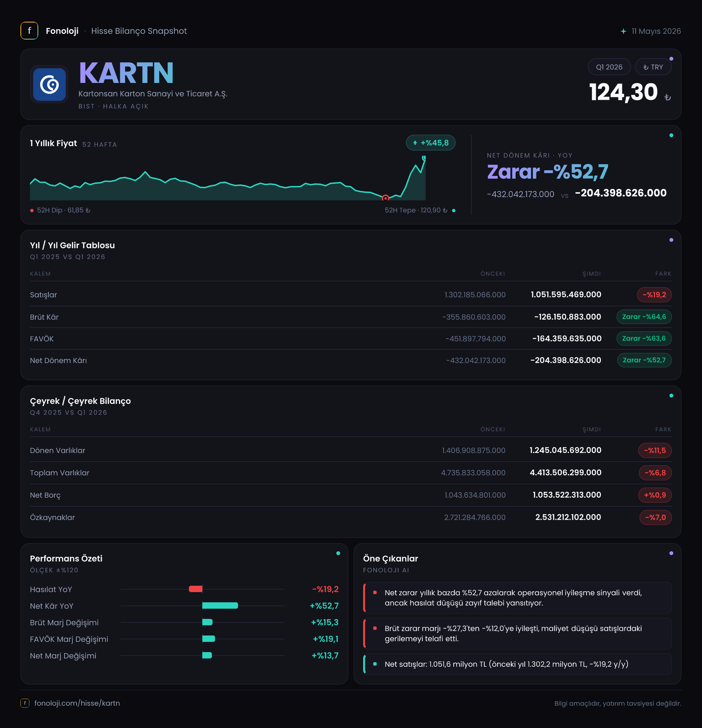Click the purple dot on Gelir Tablosu card
Viewport: 702px width, 728px height.
pos(671,240)
